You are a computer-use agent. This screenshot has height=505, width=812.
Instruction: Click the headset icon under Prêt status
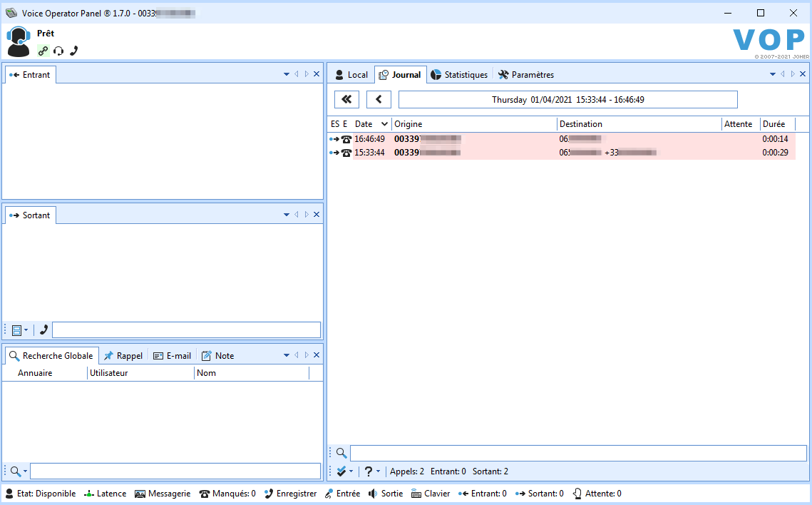[x=58, y=51]
